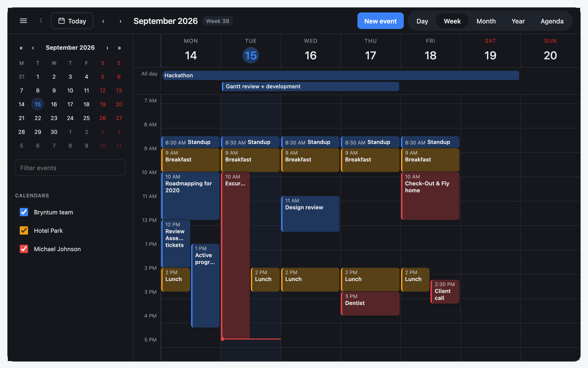The image size is (588, 368).
Task: Uncheck the Hotel Park calendar
Action: (24, 230)
